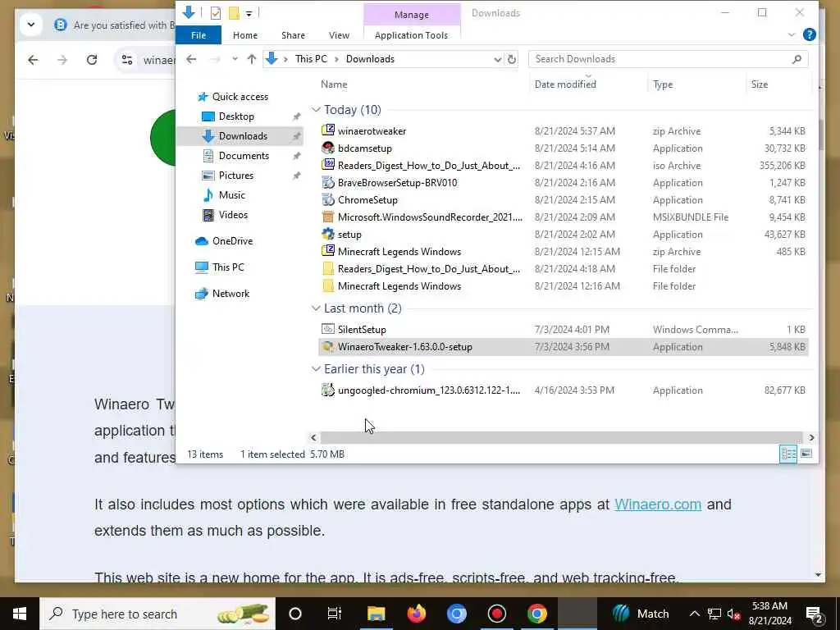Select the winaerotweaker zip file icon
The image size is (840, 630).
coord(328,130)
